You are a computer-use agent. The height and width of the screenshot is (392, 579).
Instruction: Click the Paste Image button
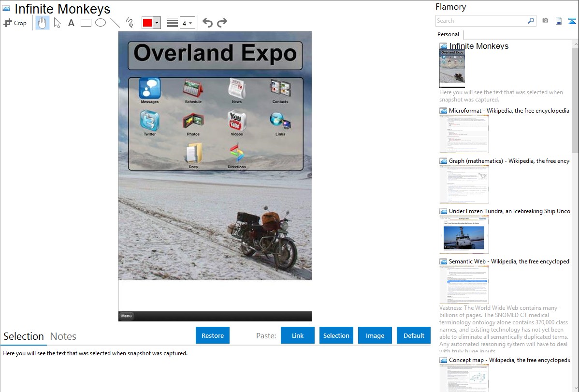click(x=375, y=335)
